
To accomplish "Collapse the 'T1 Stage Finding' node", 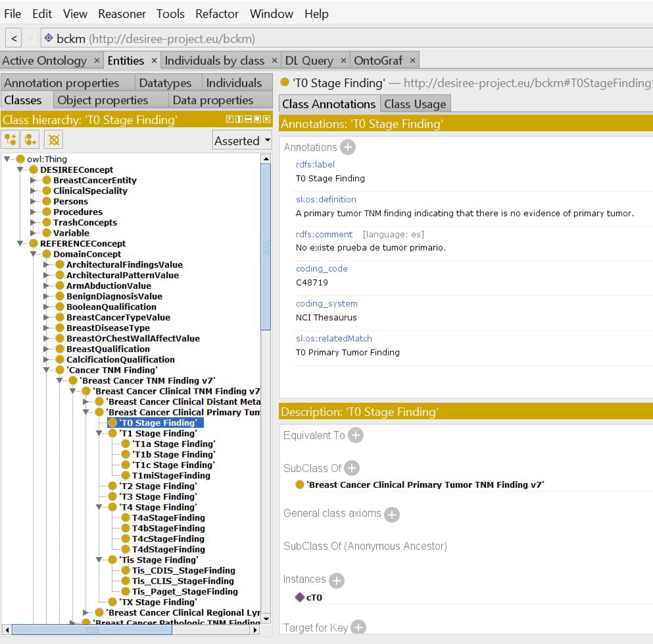I will (x=99, y=433).
